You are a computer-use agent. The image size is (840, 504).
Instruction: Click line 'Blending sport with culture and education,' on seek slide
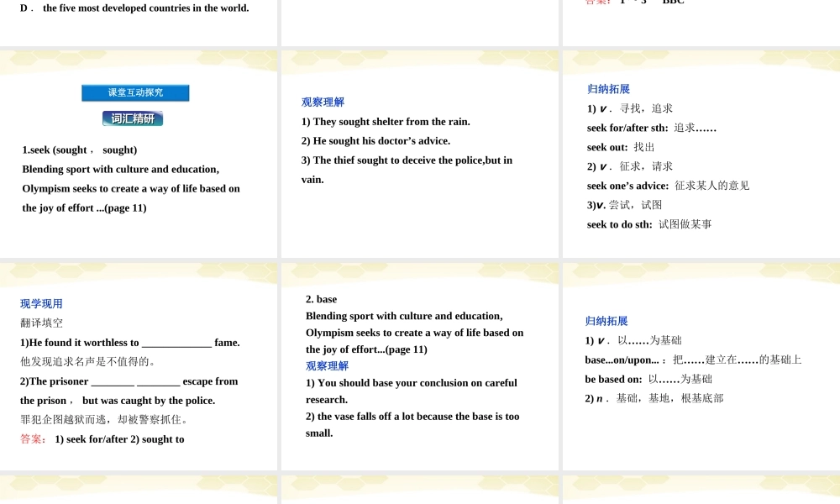point(120,169)
